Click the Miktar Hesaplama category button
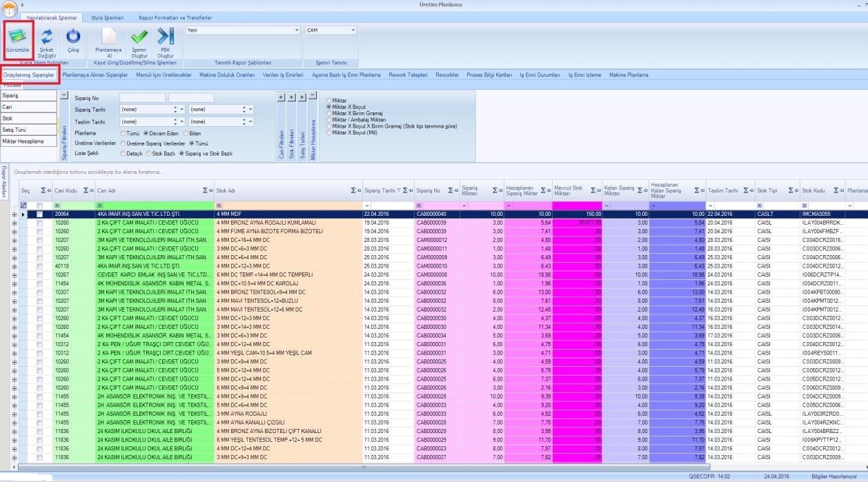 (x=28, y=141)
